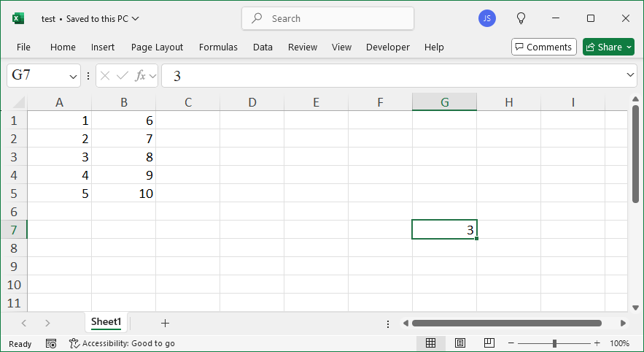Viewport: 644px width, 352px height.
Task: Select column B header
Action: [x=124, y=102]
